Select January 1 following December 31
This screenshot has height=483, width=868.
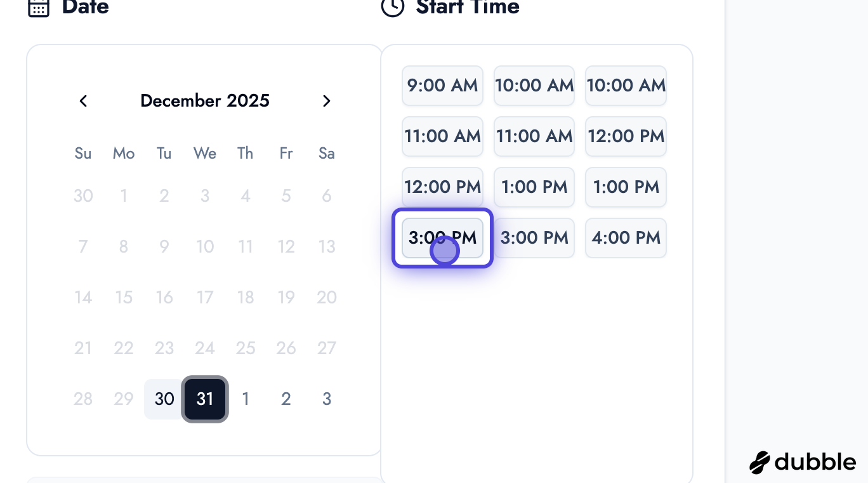pos(246,399)
